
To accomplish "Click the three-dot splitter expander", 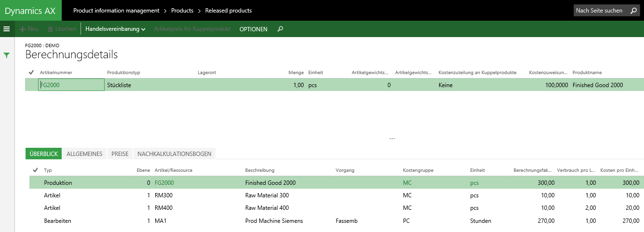I will coord(392,139).
